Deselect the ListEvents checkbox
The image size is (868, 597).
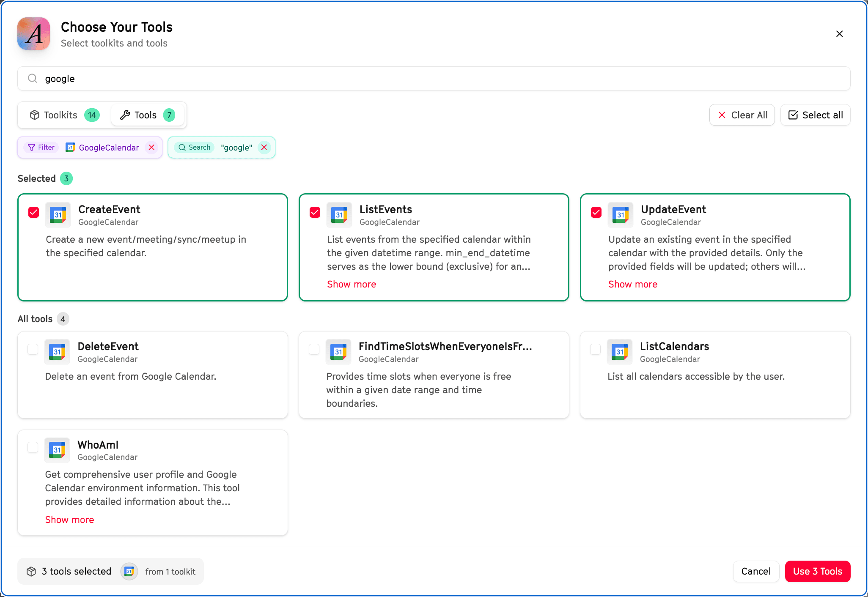tap(315, 212)
